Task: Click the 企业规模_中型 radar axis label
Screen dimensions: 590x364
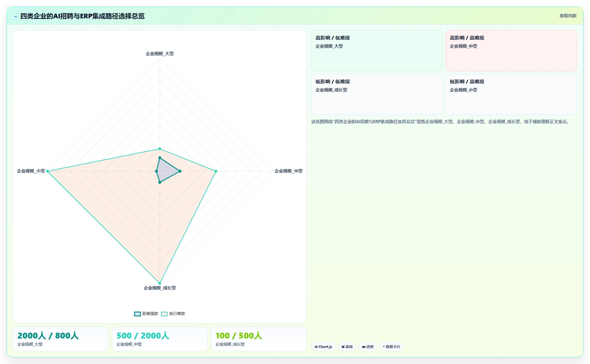Action: 288,171
